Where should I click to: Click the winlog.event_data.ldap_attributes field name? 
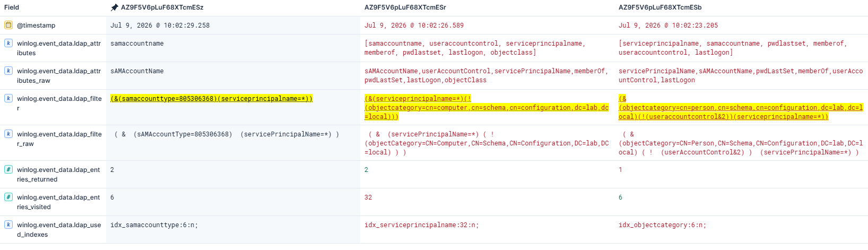pos(59,48)
